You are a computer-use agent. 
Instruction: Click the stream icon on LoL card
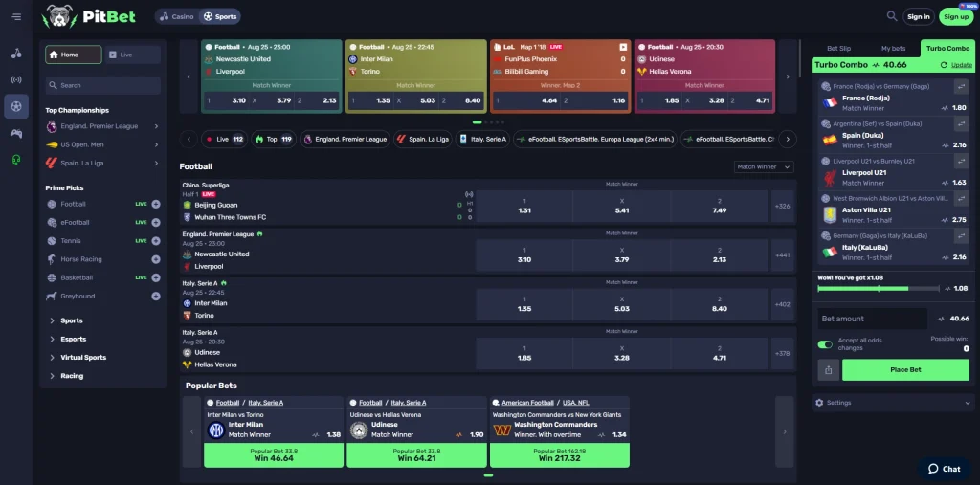click(622, 47)
